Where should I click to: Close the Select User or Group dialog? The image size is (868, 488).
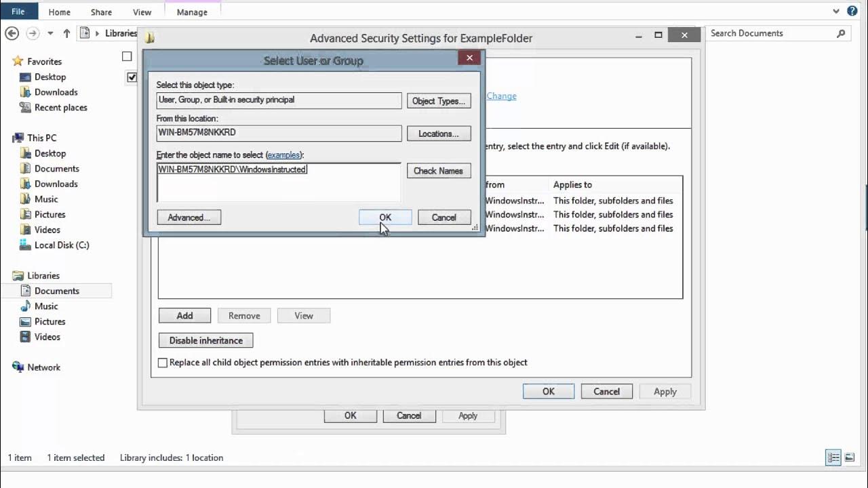[x=469, y=58]
